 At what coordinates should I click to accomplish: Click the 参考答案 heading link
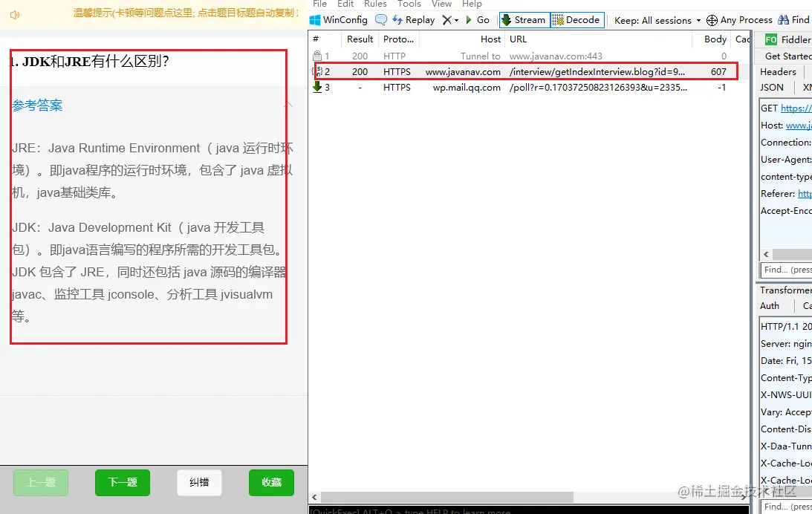click(x=37, y=105)
